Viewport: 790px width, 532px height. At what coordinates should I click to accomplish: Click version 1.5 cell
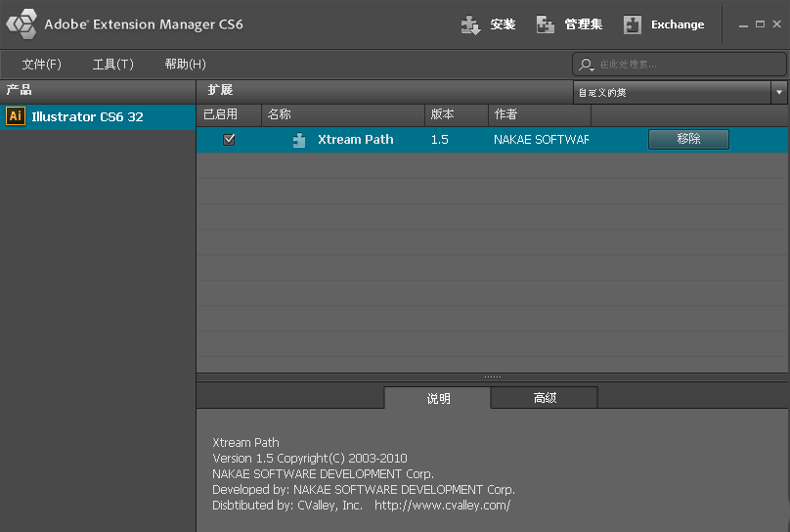(x=439, y=140)
